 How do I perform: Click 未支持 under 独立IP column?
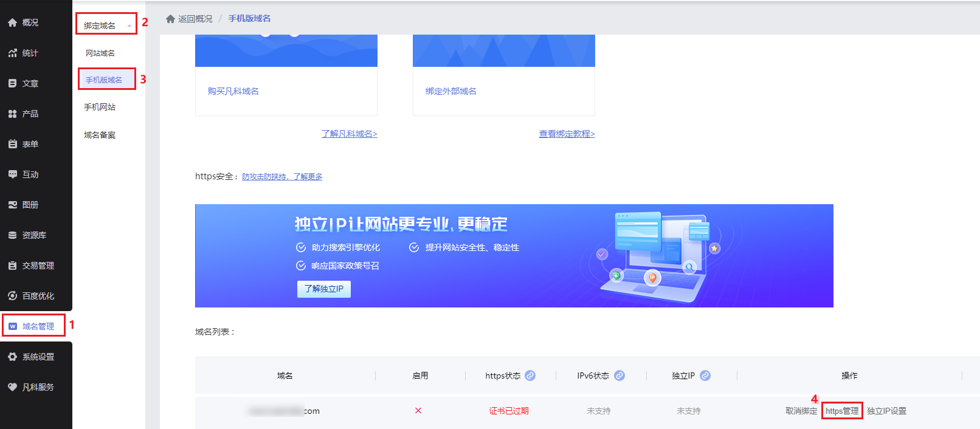tap(689, 411)
